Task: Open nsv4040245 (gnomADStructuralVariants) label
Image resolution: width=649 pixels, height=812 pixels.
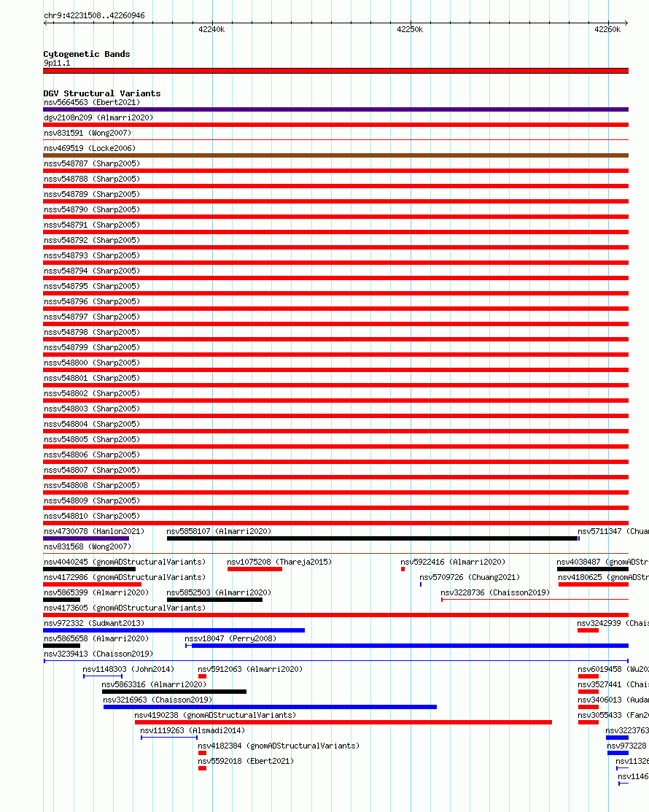Action: click(x=125, y=562)
